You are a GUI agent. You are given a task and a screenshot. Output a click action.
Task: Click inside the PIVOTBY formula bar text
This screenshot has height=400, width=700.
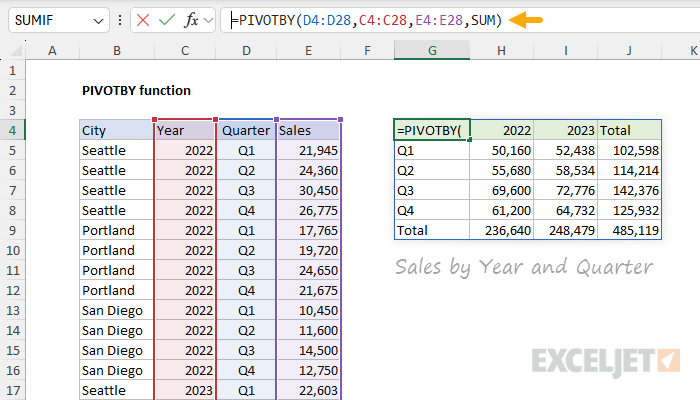point(366,20)
